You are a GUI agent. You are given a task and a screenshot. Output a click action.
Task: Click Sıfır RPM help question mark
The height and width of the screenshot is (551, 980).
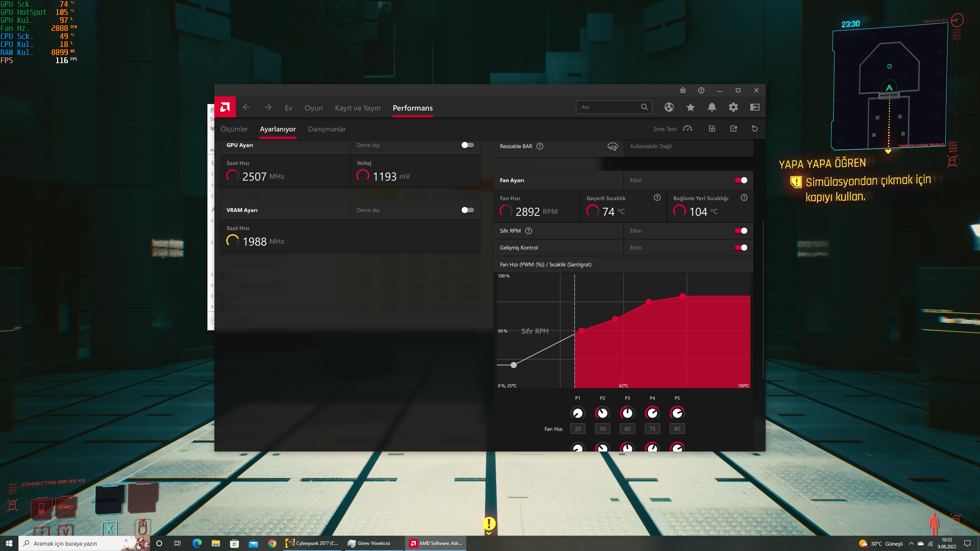coord(529,231)
